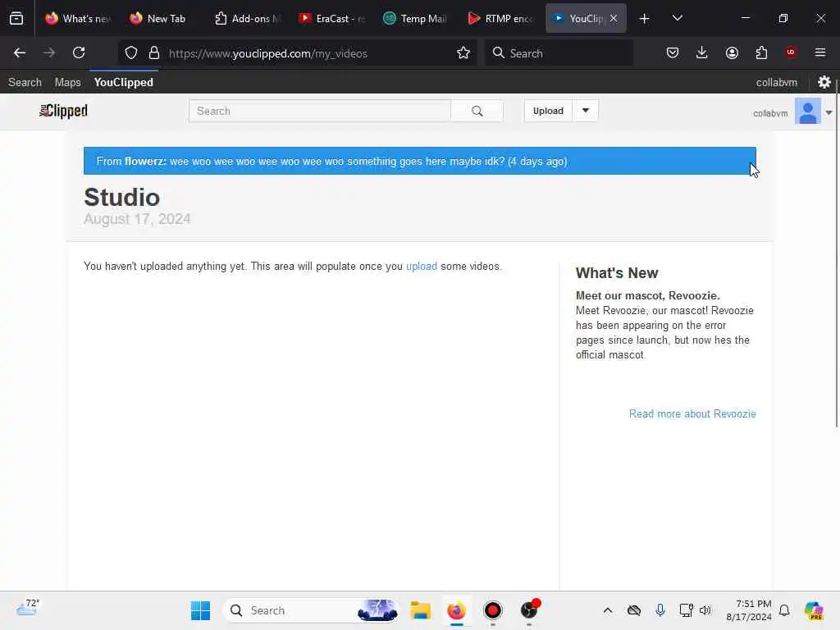
Task: Click the red record app in taskbar
Action: tap(493, 610)
